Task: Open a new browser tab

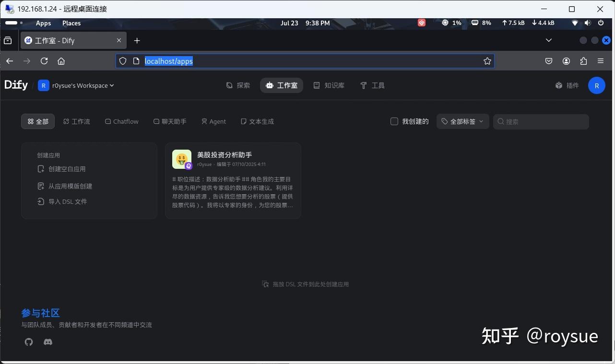Action: pos(137,40)
